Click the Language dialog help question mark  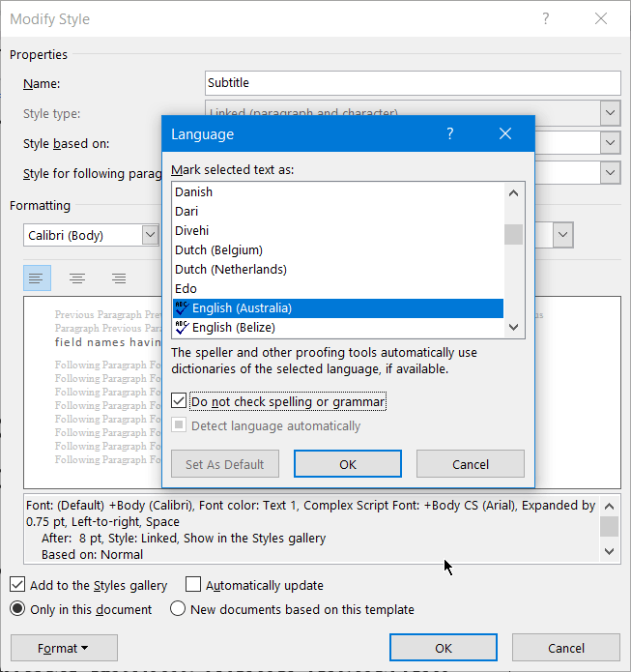[x=449, y=133]
